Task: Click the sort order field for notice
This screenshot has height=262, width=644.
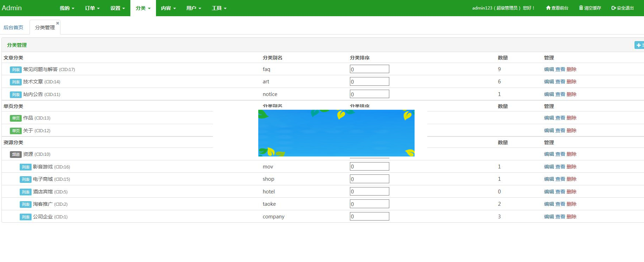Action: point(369,94)
